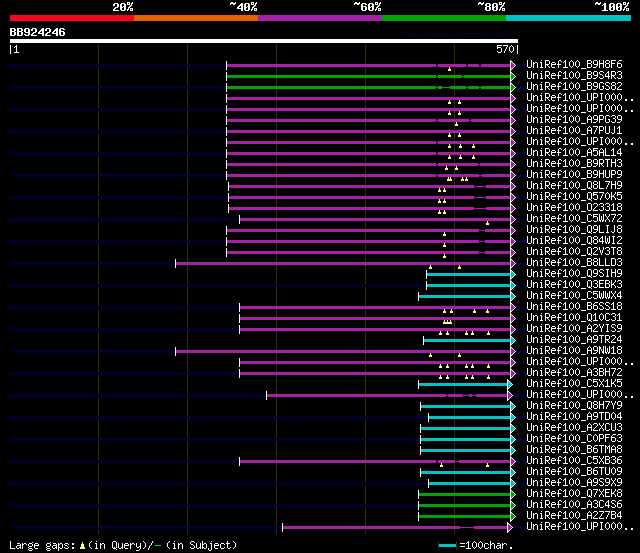Select the UniRef100_C5WWX4 label

tap(574, 295)
